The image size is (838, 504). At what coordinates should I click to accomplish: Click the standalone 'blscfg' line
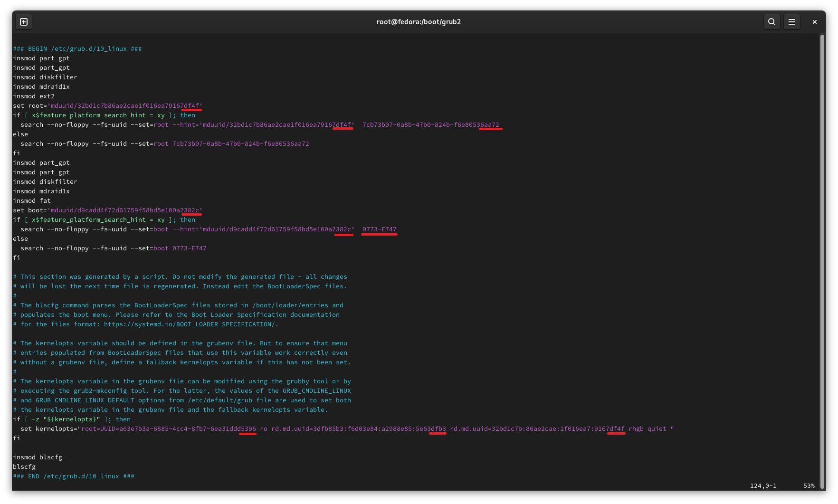tap(24, 466)
